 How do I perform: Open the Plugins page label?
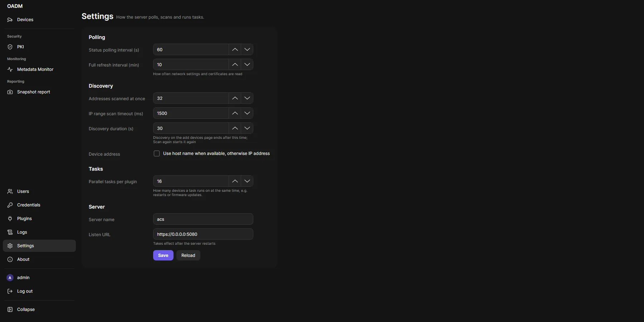coord(24,219)
